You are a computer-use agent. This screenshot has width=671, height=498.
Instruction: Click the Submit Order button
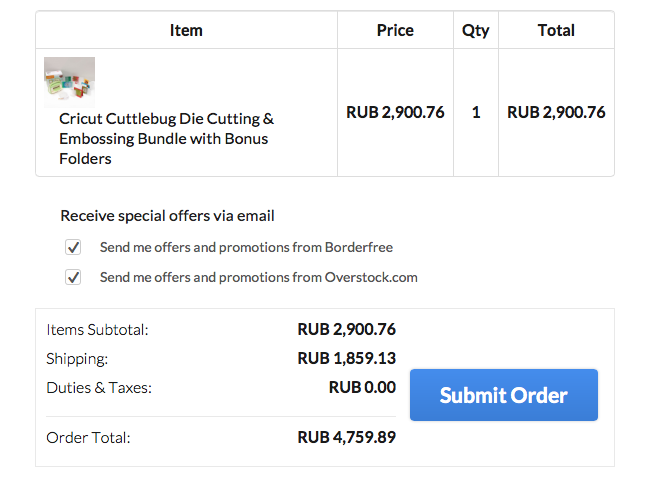click(503, 395)
